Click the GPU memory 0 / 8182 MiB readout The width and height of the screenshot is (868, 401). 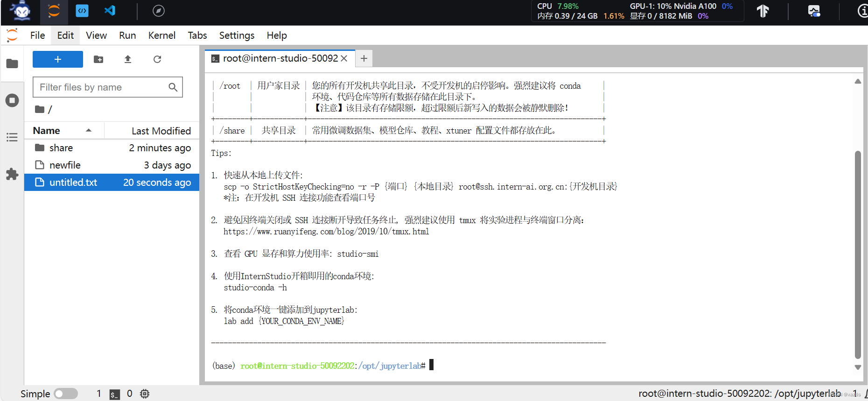click(x=669, y=16)
